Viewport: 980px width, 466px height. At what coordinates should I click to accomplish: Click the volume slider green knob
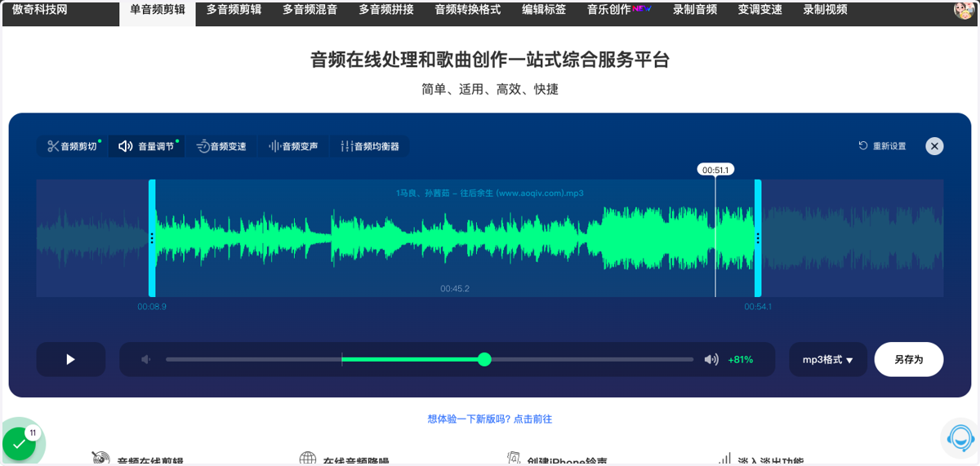484,359
